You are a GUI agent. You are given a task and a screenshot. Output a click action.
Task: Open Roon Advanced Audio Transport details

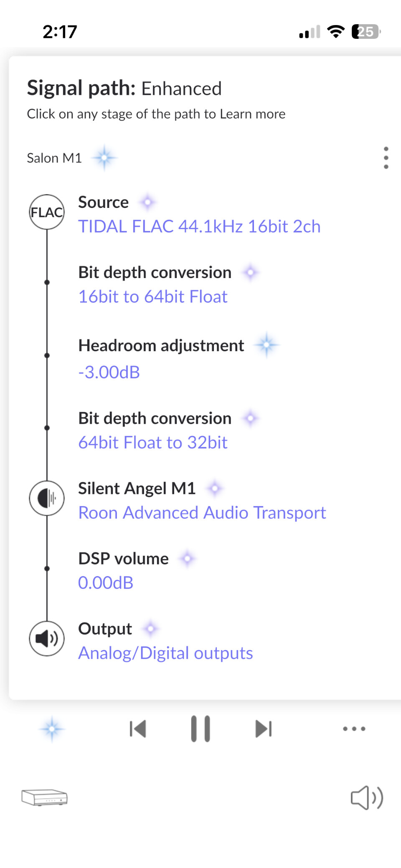point(202,513)
